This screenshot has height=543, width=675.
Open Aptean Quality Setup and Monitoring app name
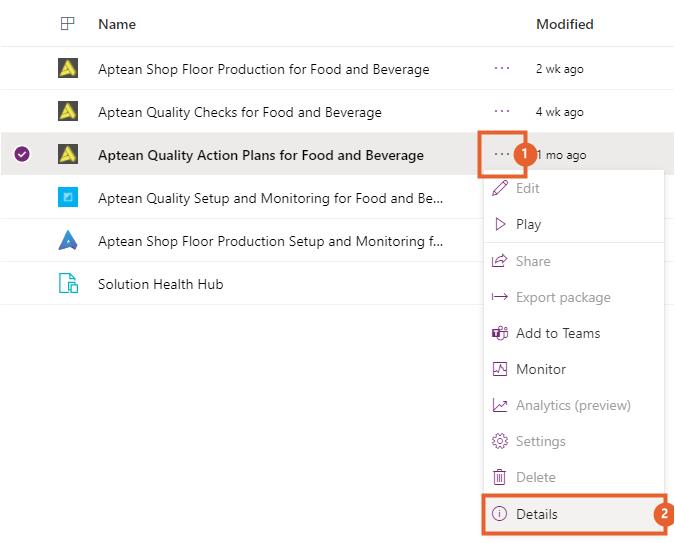[x=270, y=198]
